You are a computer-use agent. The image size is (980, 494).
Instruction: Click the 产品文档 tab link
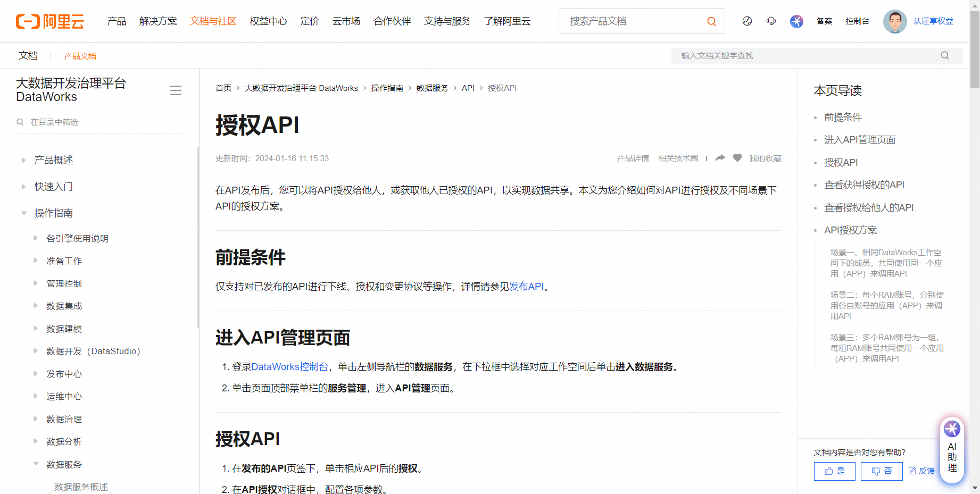[80, 56]
